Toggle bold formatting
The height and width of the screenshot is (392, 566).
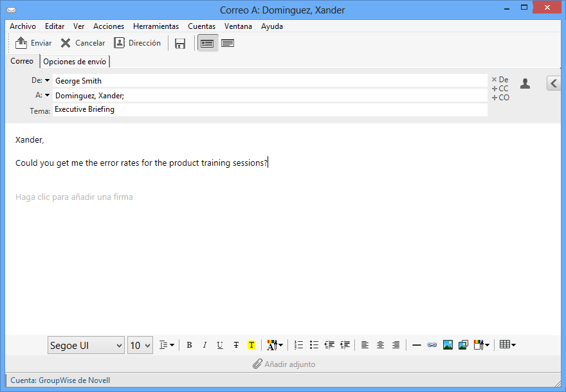coord(189,345)
